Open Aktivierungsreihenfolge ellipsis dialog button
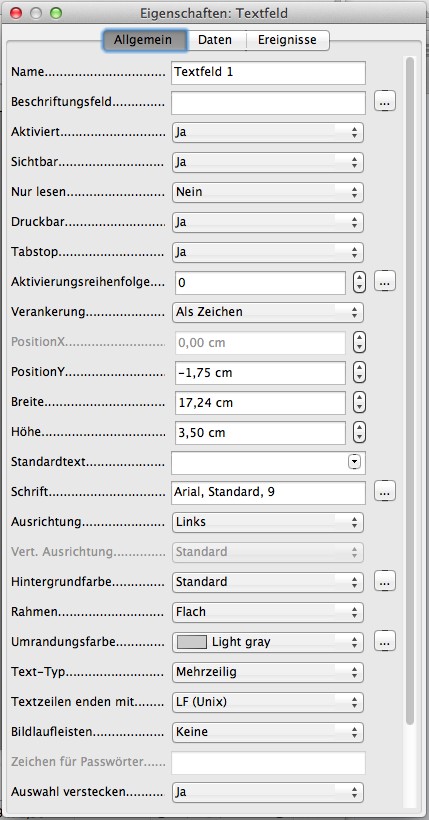The height and width of the screenshot is (820, 429). [385, 282]
